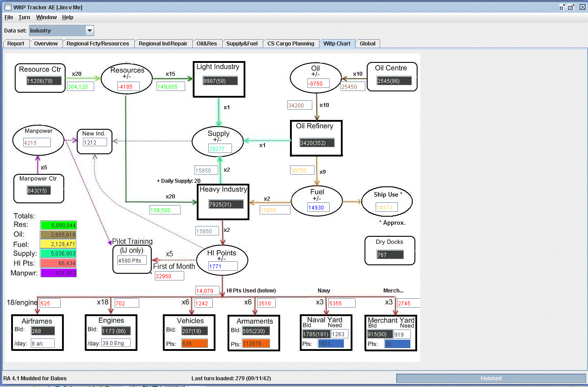This screenshot has width=588, height=387.
Task: Click the green Res totals swatch
Action: coord(58,225)
